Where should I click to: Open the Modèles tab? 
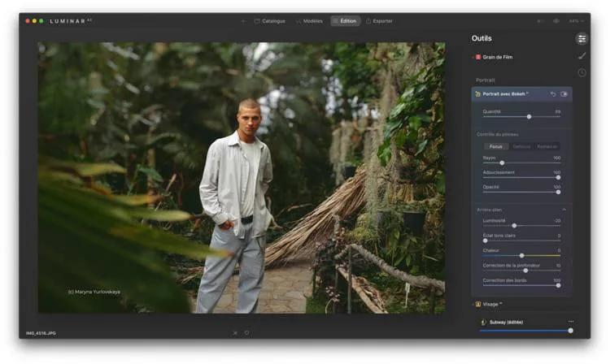309,21
